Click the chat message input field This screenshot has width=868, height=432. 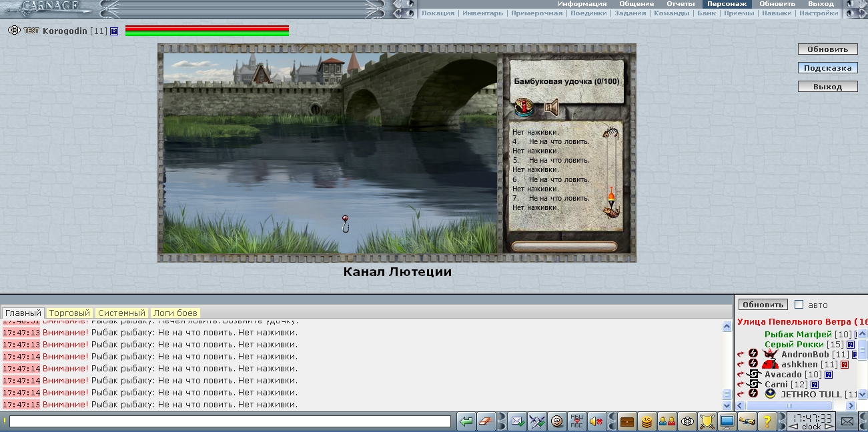[x=230, y=421]
